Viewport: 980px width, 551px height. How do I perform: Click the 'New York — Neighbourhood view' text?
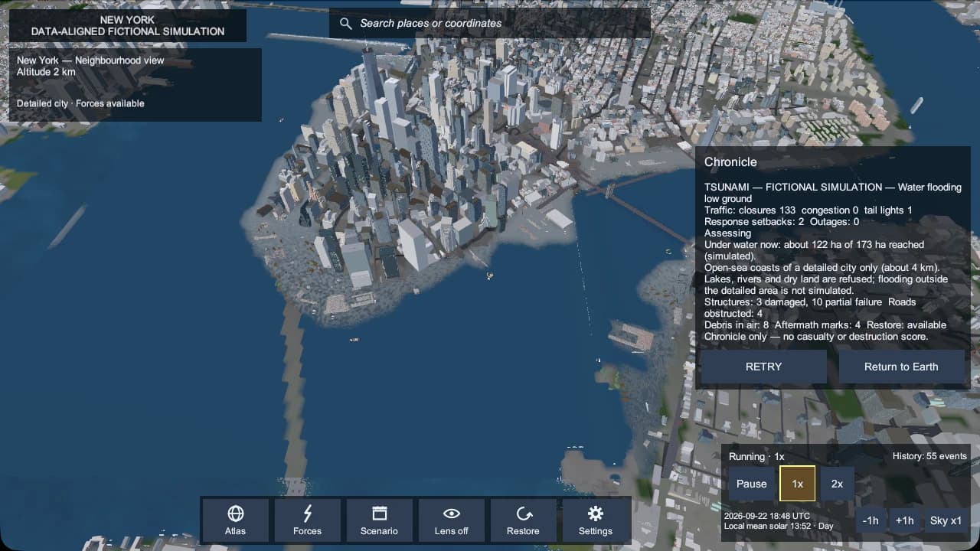[90, 60]
